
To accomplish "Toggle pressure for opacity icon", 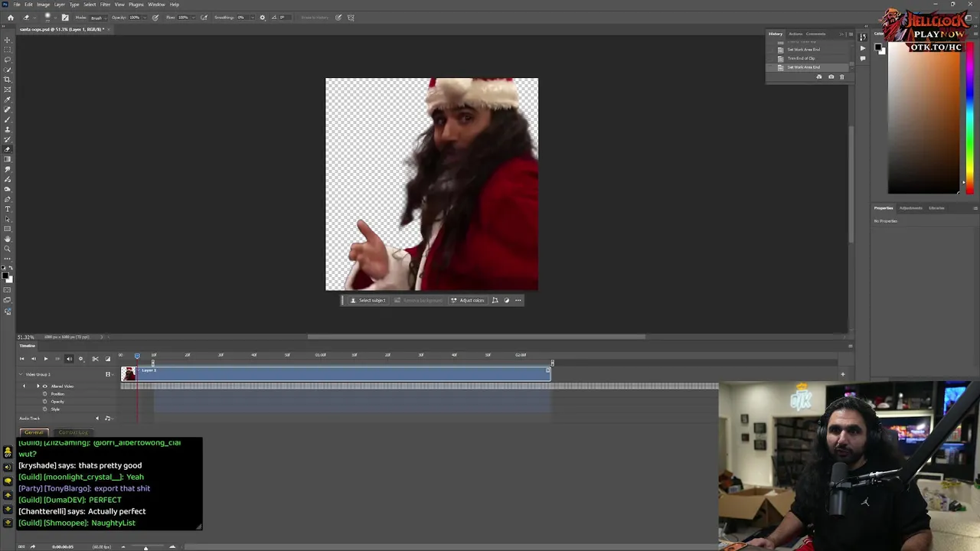I will 155,17.
